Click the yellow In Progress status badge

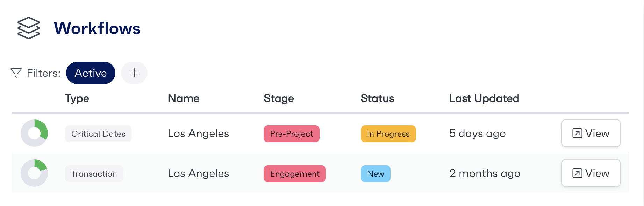[388, 134]
